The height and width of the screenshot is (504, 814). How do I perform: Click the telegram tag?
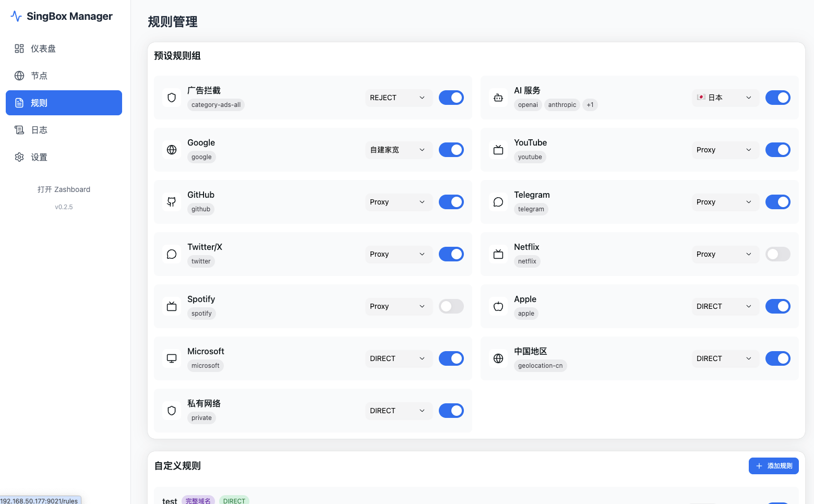coord(531,209)
